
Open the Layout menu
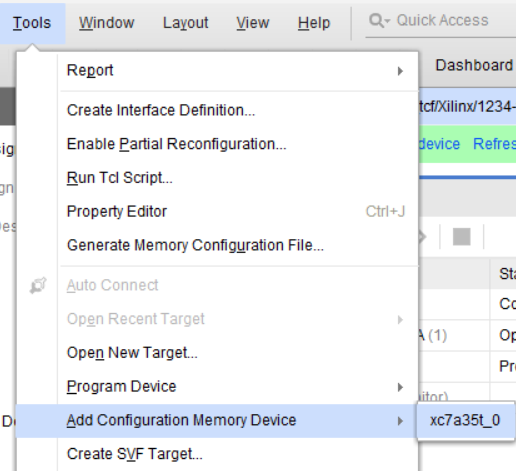[x=185, y=23]
